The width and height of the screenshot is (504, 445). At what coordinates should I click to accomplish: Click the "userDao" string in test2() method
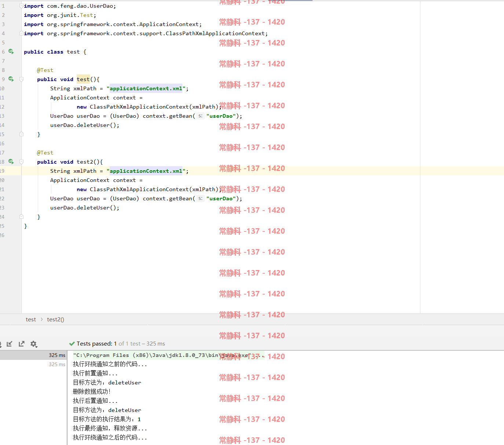pos(221,198)
